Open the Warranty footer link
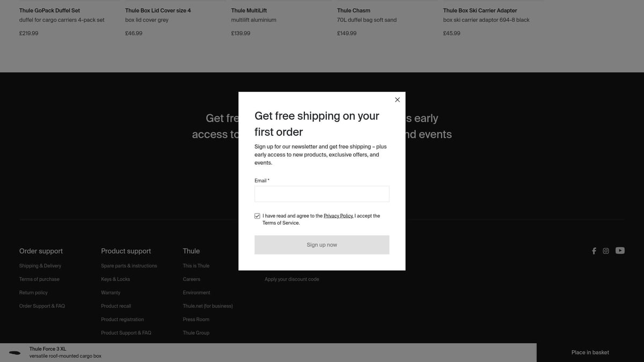 [x=111, y=293]
